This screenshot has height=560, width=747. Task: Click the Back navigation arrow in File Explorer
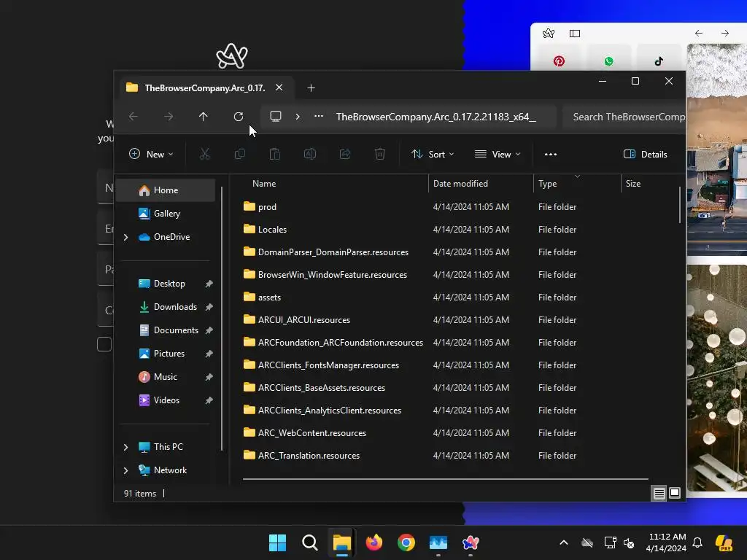tap(133, 117)
